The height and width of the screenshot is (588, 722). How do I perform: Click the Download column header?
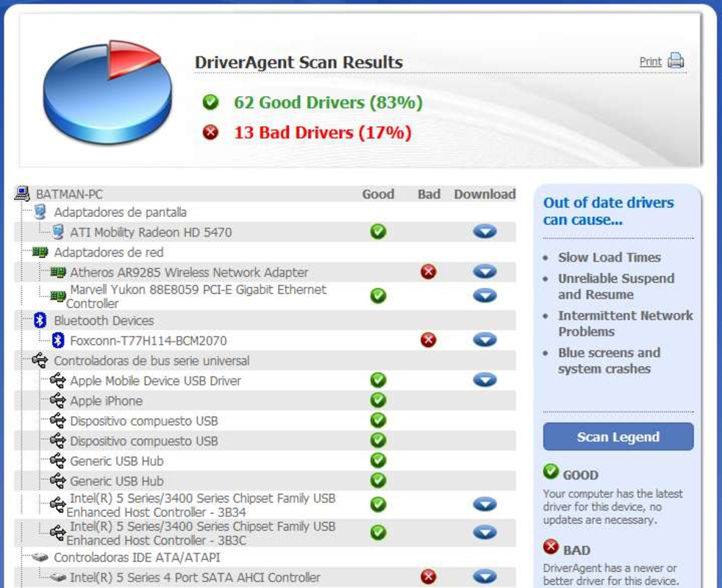[485, 194]
